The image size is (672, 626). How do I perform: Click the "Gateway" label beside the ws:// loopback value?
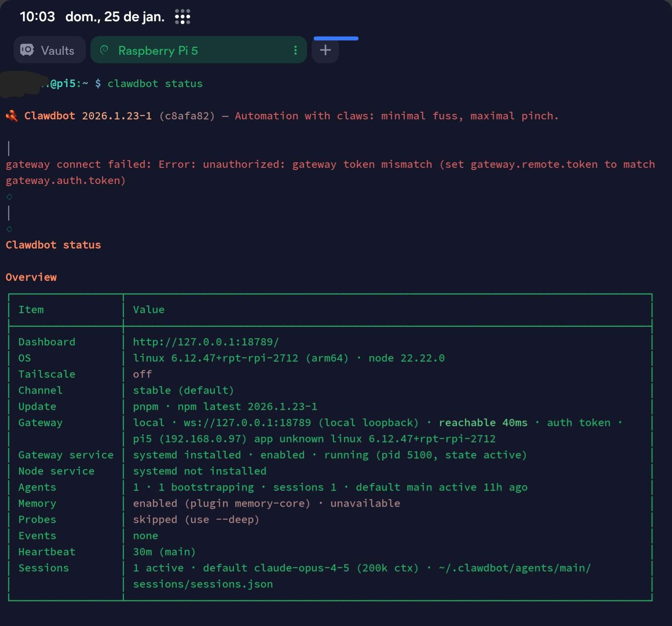[x=40, y=423]
